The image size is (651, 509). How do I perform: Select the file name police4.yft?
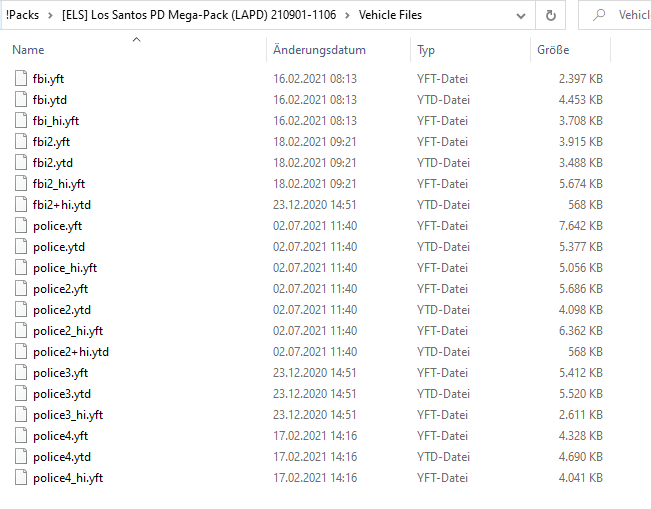[x=61, y=436]
